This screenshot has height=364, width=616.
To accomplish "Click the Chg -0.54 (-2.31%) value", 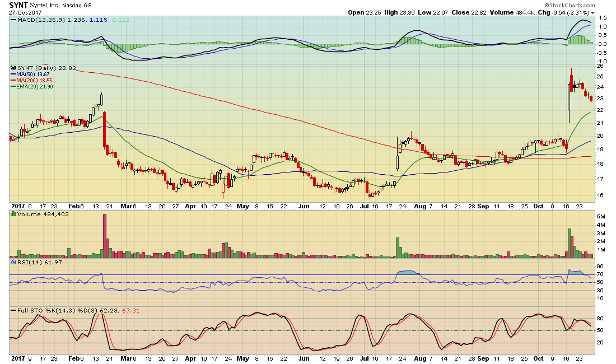I will [x=564, y=12].
